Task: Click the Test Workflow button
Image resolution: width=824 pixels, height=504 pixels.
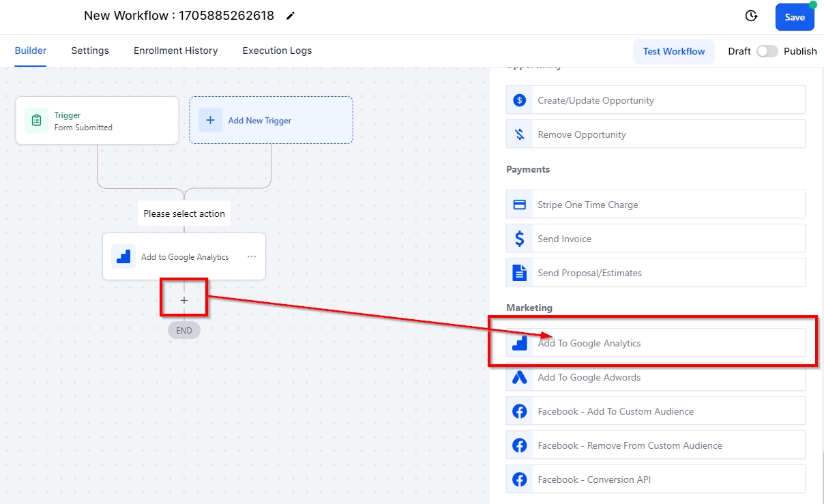Action: tap(673, 51)
